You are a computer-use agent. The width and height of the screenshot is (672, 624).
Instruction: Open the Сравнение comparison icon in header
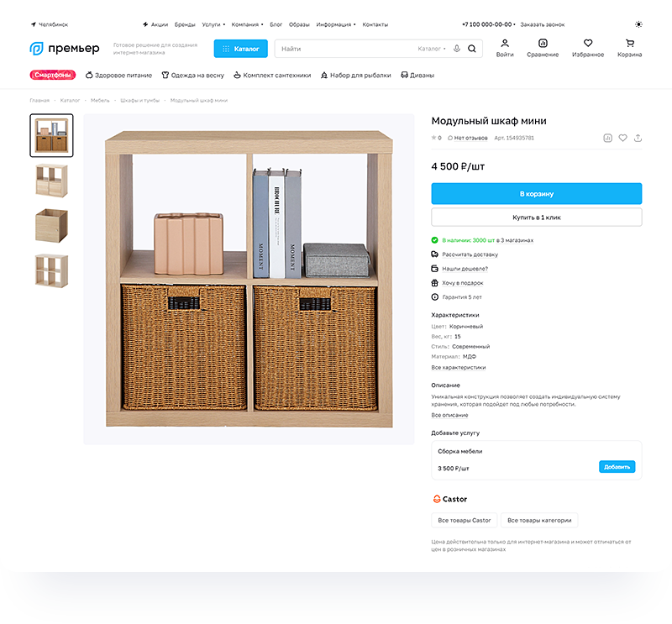(x=543, y=48)
